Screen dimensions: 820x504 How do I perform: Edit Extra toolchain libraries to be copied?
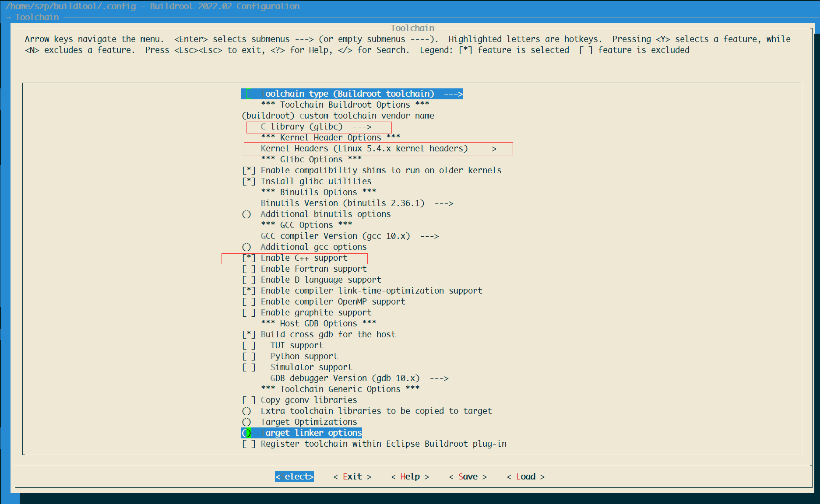[x=367, y=411]
